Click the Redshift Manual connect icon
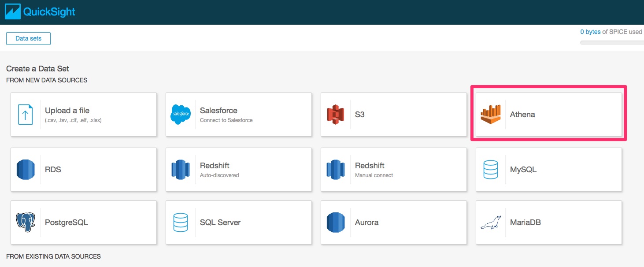 click(335, 170)
